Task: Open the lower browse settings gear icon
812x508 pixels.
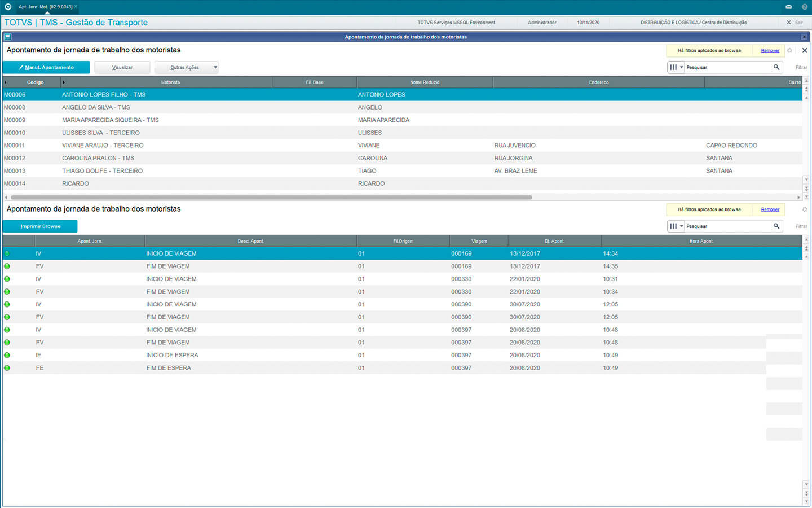Action: 805,209
